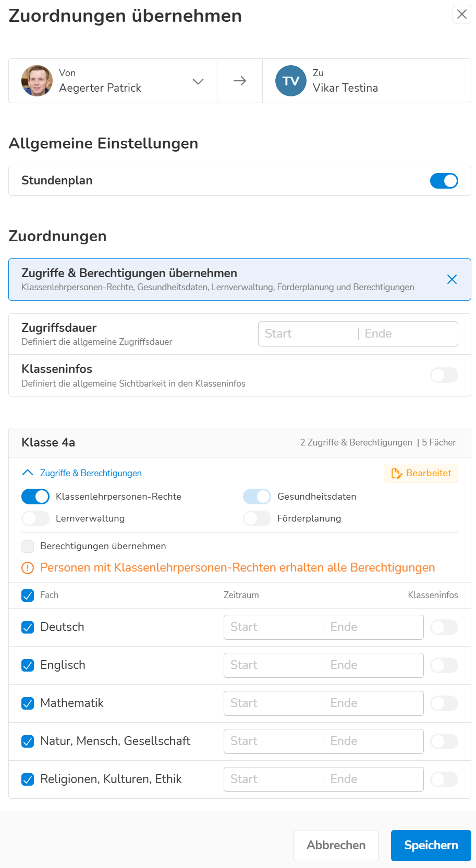Click the Zugriffsdauer Start date field
This screenshot has width=476, height=868.
308,334
